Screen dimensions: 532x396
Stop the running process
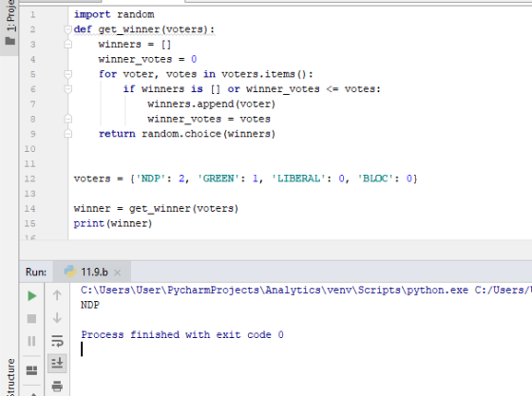[31, 318]
